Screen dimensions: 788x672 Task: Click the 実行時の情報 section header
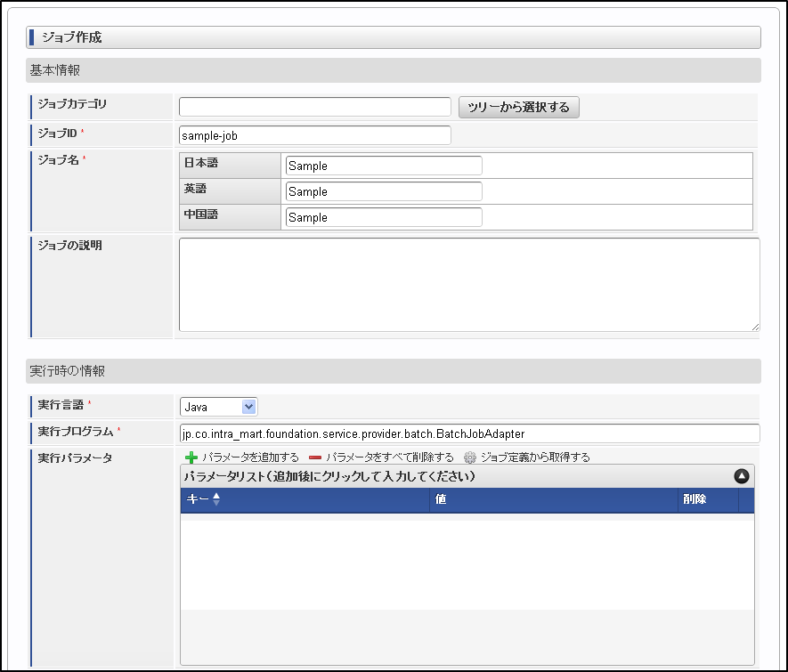(x=394, y=371)
